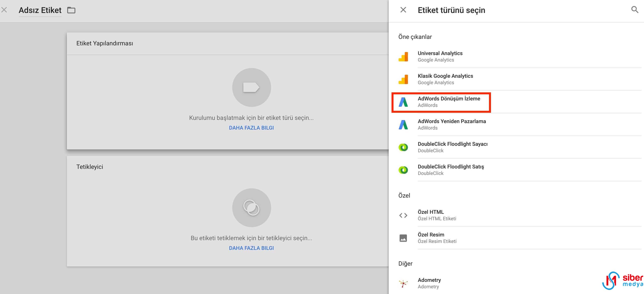Click Özel HTML Etiketi subtitle
The height and width of the screenshot is (294, 644).
437,219
